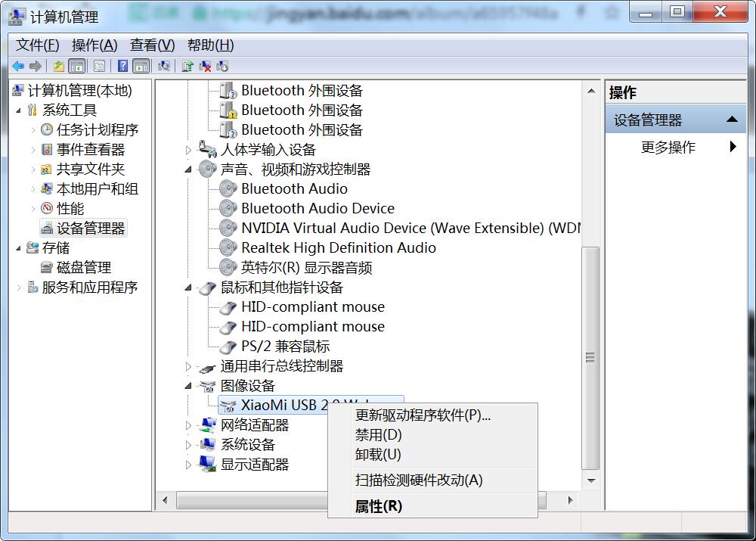
Task: Click vertical scrollbar down arrow
Action: (591, 480)
